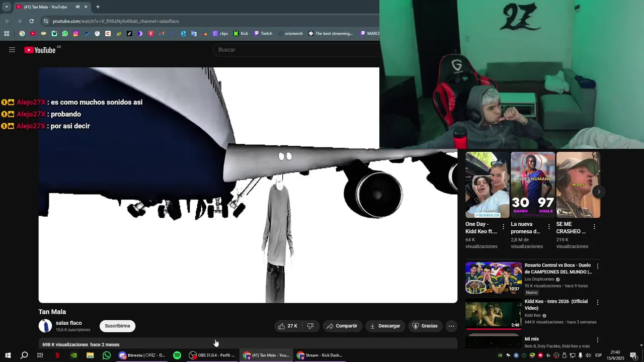
Task: Change ESP input language indicator
Action: click(x=598, y=355)
